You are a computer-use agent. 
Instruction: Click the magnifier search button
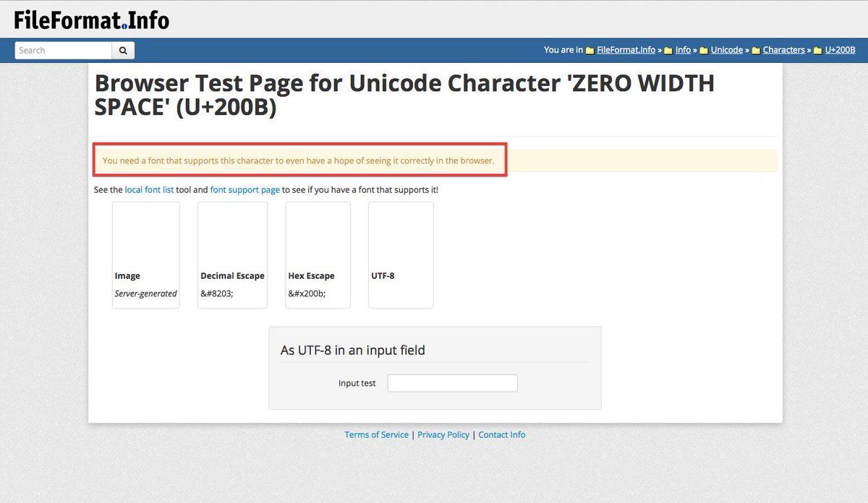tap(123, 51)
